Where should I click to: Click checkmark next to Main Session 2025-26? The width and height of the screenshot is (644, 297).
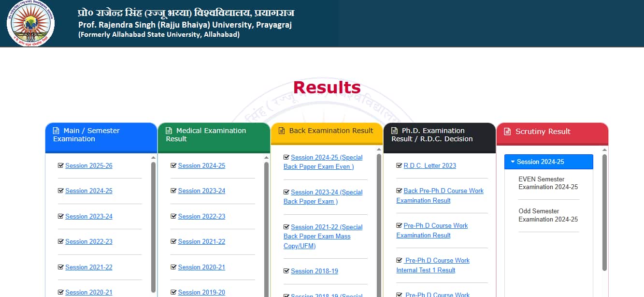60,165
